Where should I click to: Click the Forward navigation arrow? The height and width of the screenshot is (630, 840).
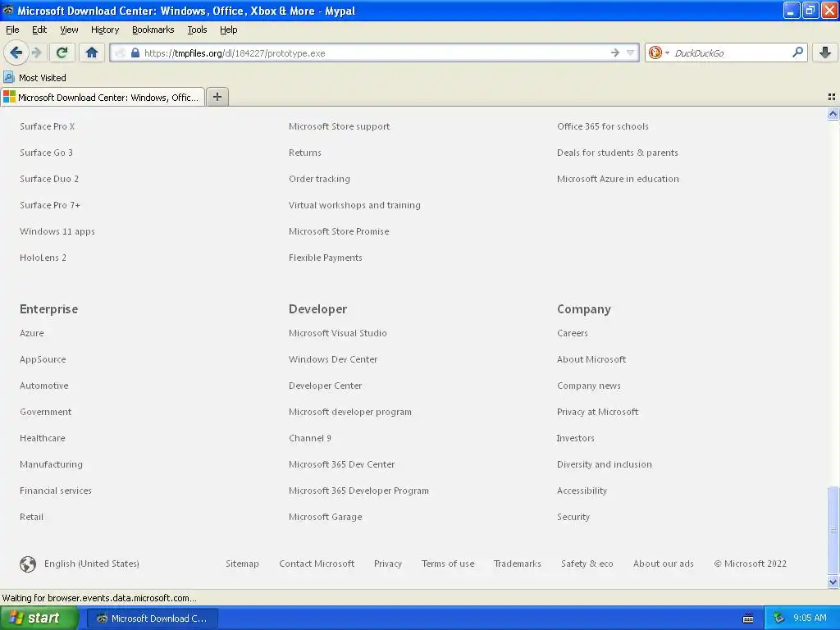tap(36, 52)
